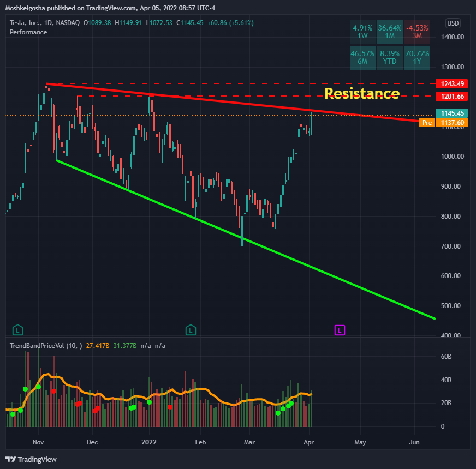Click the H1149.91 high value
The height and width of the screenshot is (469, 476).
tap(128, 23)
